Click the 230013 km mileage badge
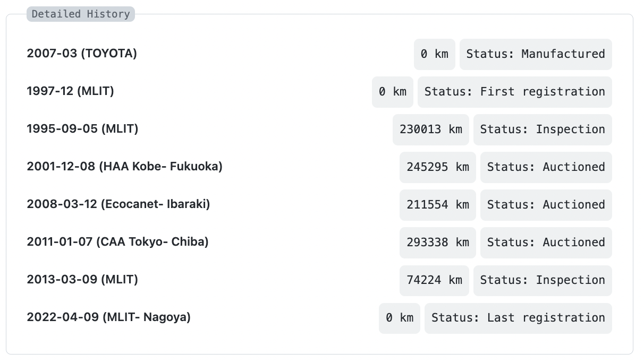The width and height of the screenshot is (644, 363). pyautogui.click(x=430, y=129)
